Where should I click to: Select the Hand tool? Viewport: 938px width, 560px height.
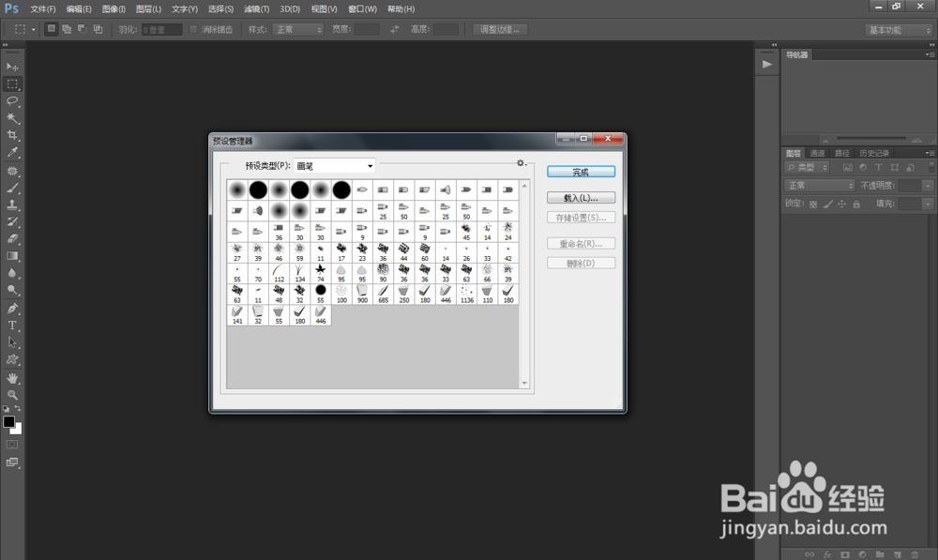coord(12,378)
